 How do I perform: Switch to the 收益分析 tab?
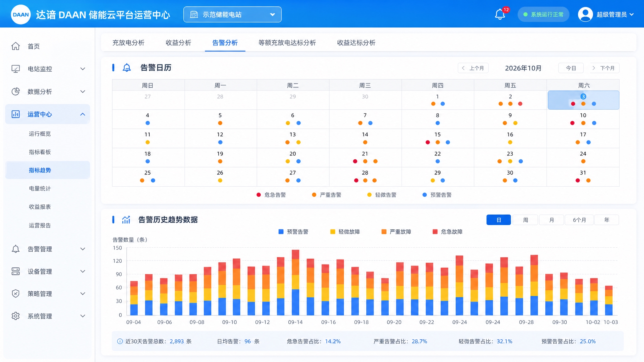tap(178, 43)
